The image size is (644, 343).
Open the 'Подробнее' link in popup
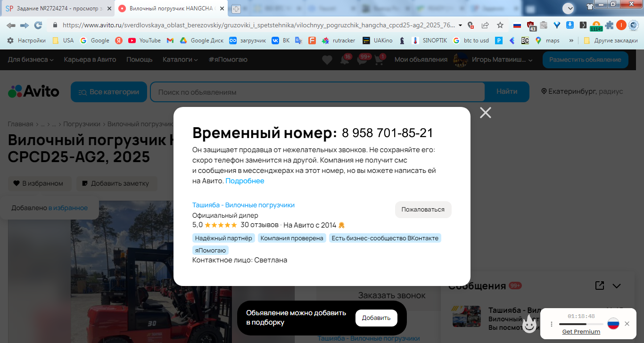pyautogui.click(x=245, y=181)
